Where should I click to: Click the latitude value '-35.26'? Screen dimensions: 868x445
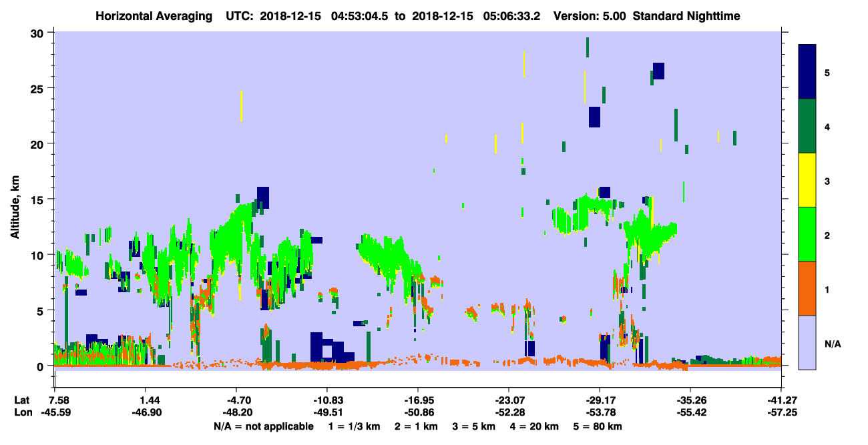click(x=690, y=400)
